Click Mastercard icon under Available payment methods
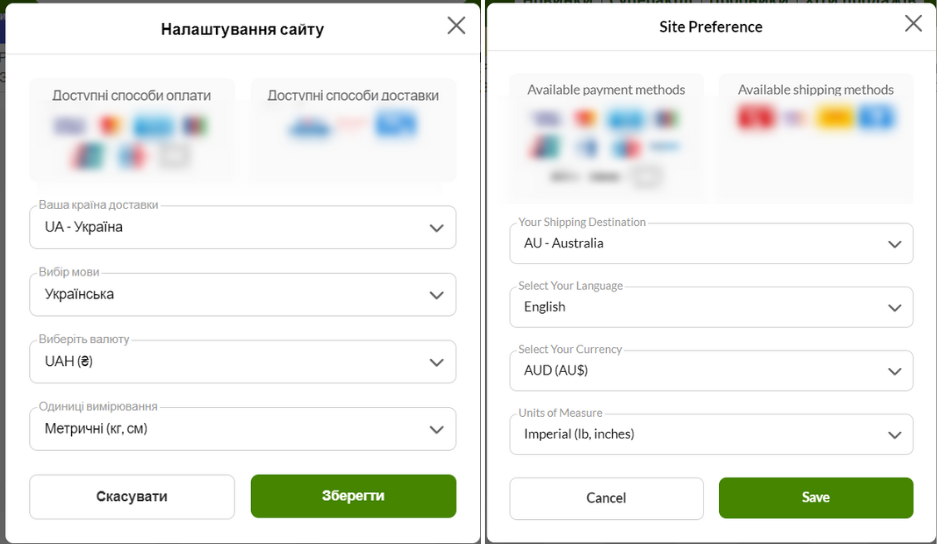Viewport: 940px width, 552px height. click(585, 119)
